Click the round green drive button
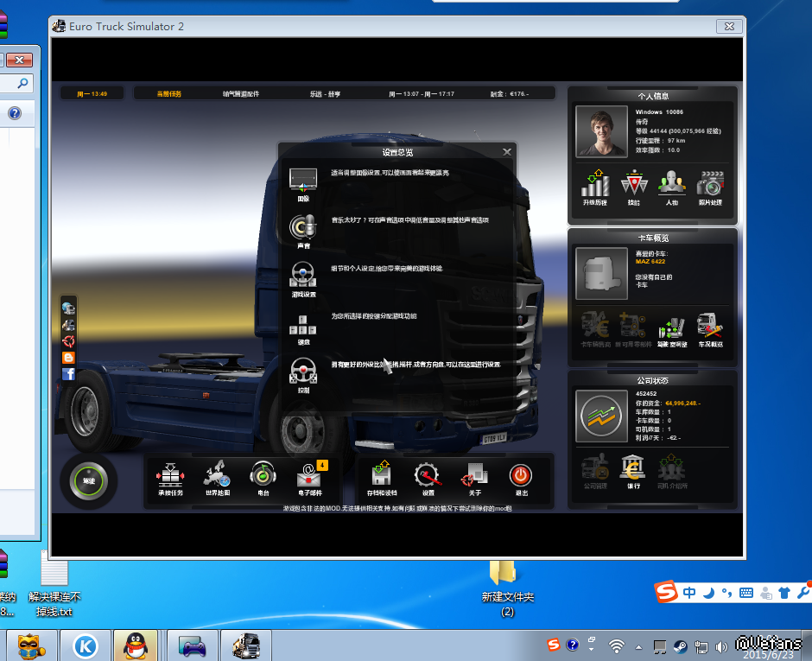812x661 pixels. tap(89, 480)
